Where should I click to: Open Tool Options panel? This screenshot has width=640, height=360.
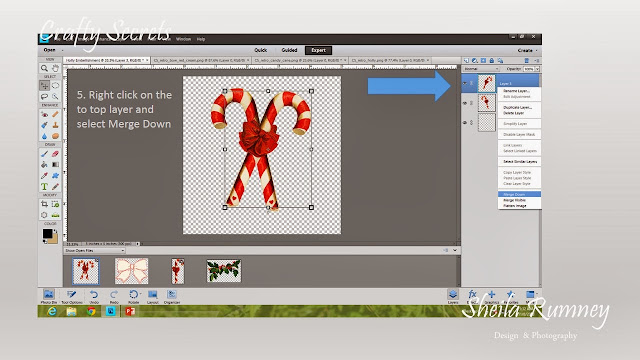72,296
